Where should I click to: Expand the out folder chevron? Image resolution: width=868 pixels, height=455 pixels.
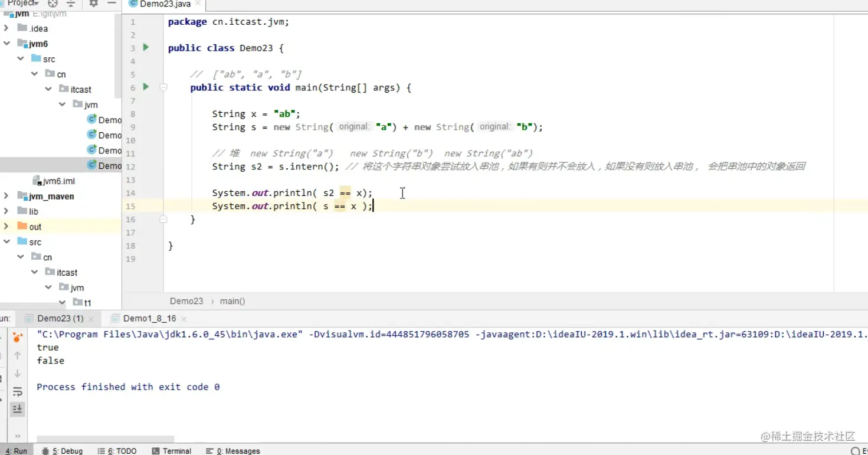point(6,226)
